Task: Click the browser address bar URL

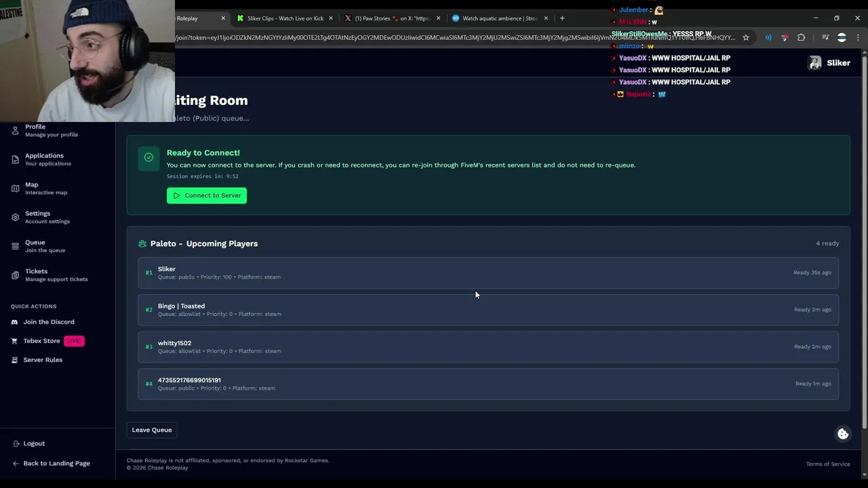Action: click(x=454, y=38)
